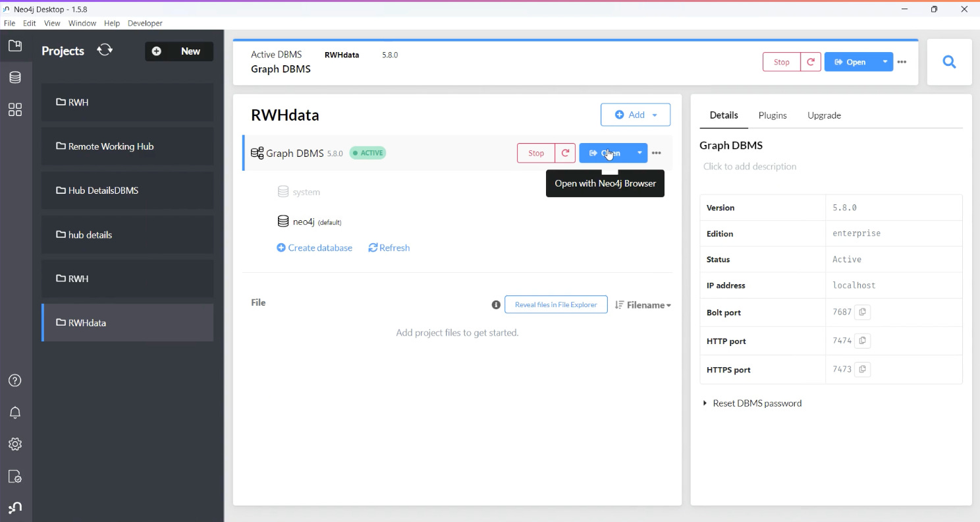The height and width of the screenshot is (522, 980).
Task: Copy the HTTPS port value
Action: coord(862,369)
